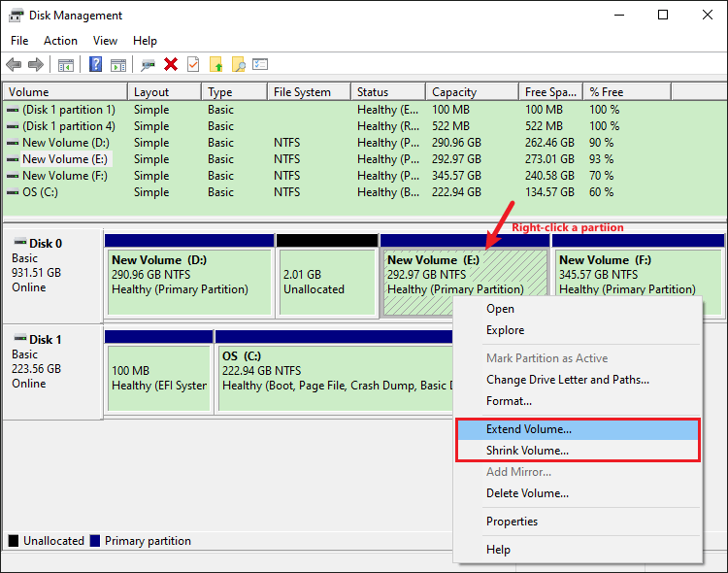Click the 134.57 GB free space cell

tap(549, 192)
